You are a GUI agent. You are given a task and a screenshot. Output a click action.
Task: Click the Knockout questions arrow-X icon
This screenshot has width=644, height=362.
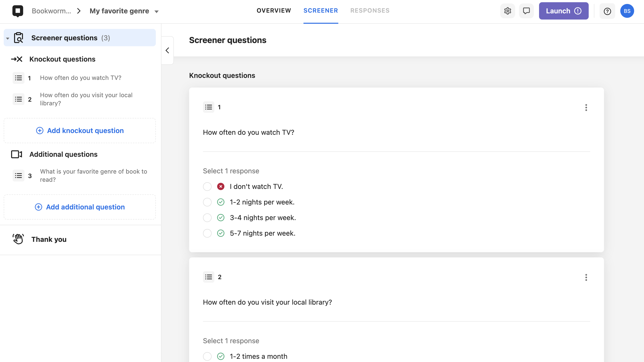(x=17, y=59)
